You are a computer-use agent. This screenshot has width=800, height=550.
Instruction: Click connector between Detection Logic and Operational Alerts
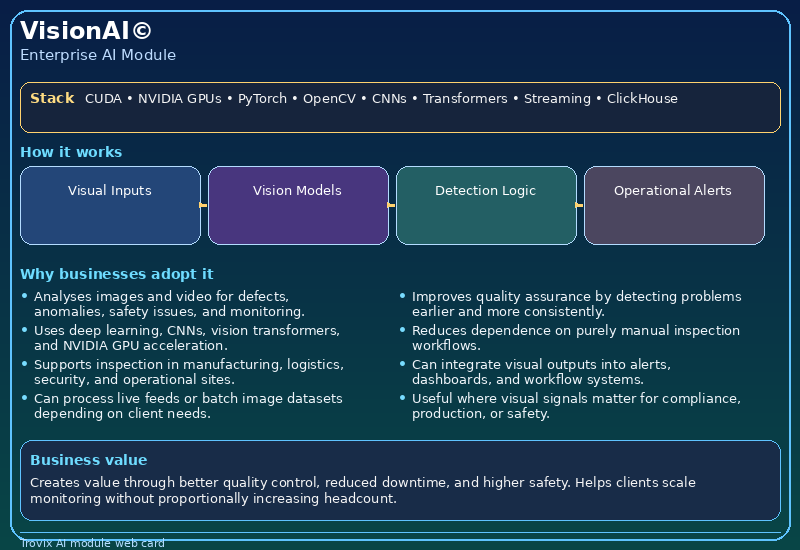click(580, 205)
